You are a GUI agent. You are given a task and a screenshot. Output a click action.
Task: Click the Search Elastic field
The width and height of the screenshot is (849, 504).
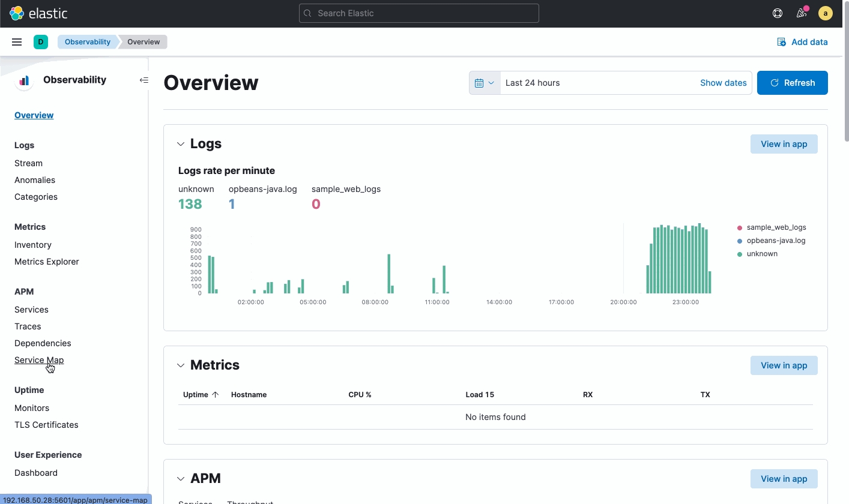point(419,13)
